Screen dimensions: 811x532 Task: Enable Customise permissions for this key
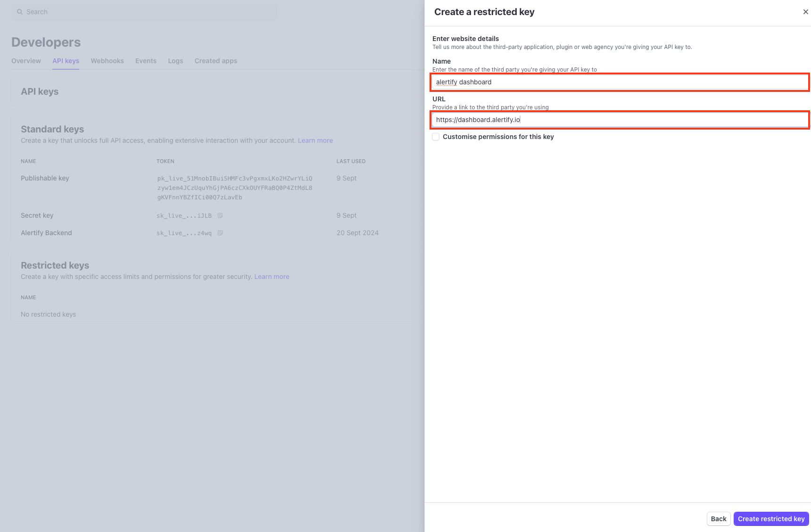point(436,137)
